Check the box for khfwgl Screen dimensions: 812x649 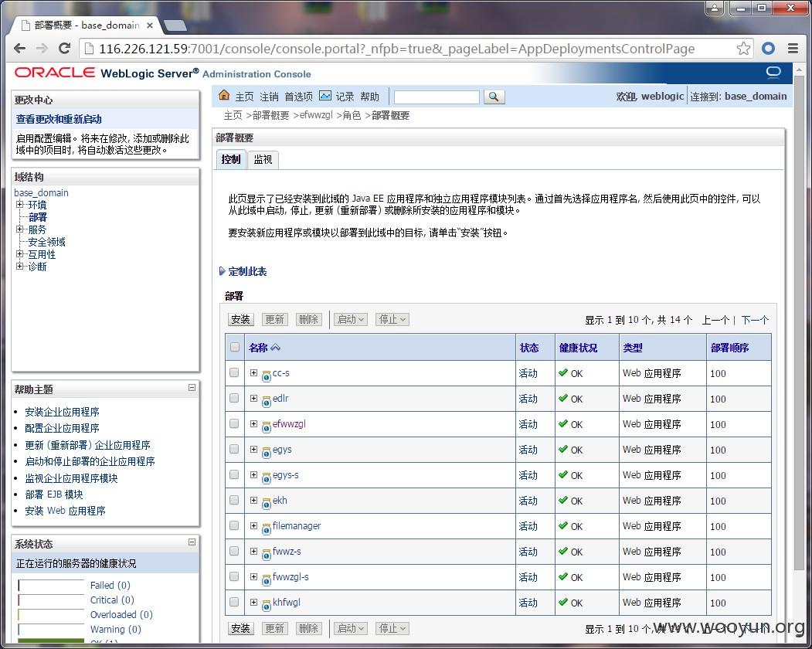(234, 602)
